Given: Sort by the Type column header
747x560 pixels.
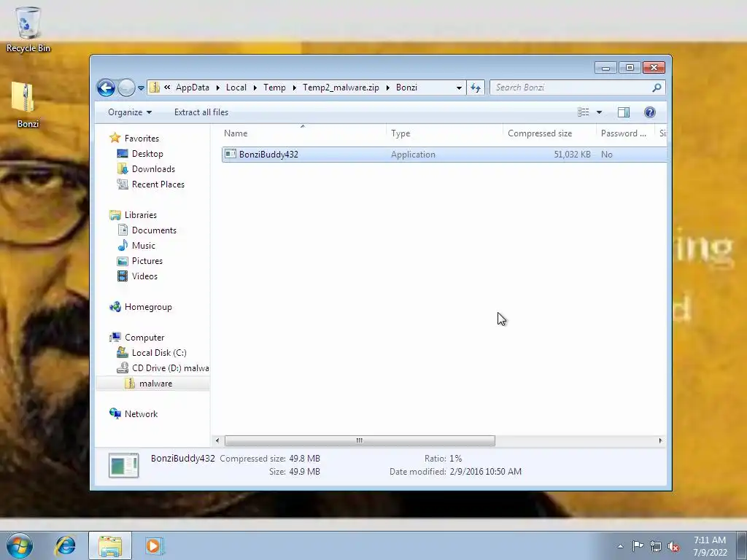Looking at the screenshot, I should point(444,133).
